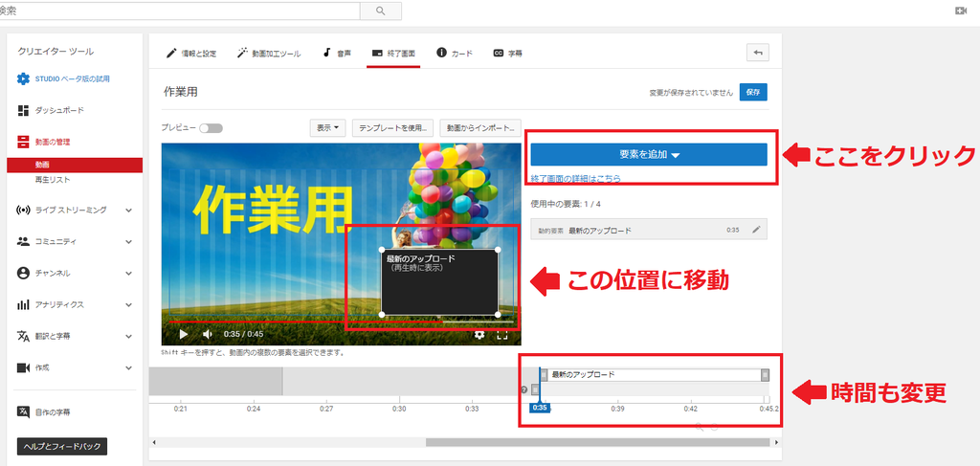Expand 翻訳と字幕 section chevron

[x=129, y=336]
